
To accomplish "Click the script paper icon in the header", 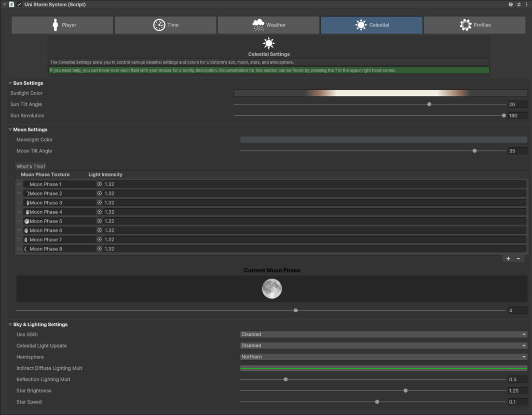I will tap(12, 4).
